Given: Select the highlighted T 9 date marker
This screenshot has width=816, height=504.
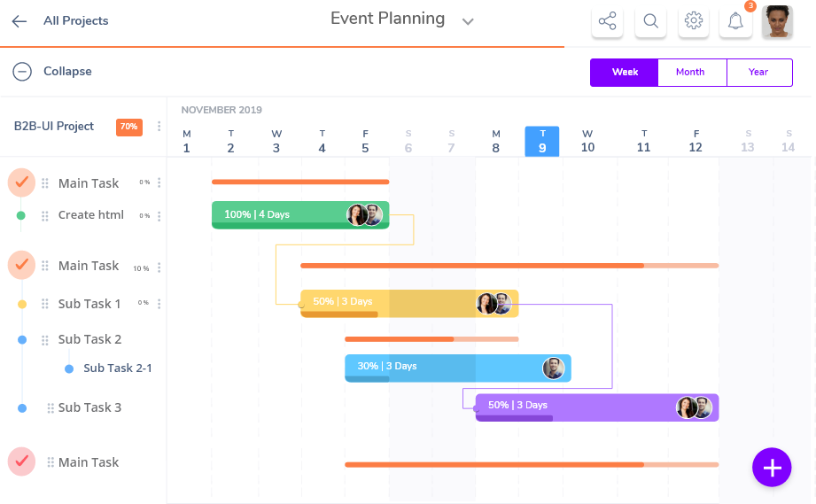Looking at the screenshot, I should (x=541, y=141).
